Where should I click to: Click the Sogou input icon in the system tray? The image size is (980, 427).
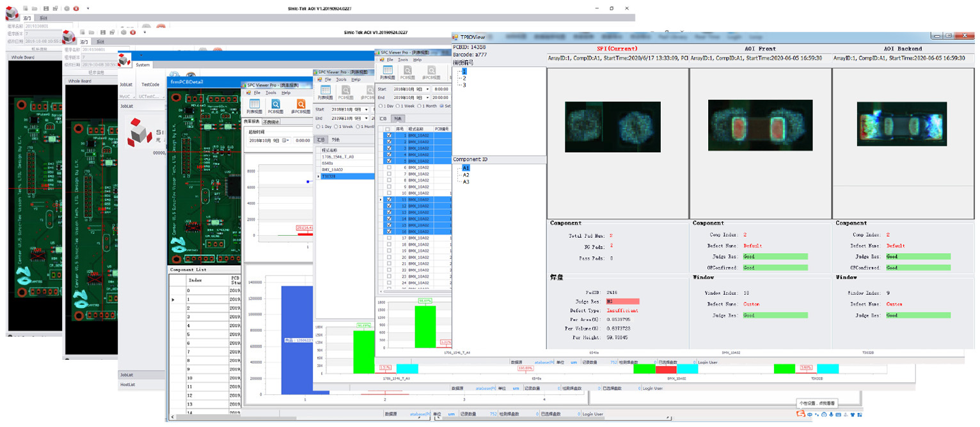tap(800, 414)
